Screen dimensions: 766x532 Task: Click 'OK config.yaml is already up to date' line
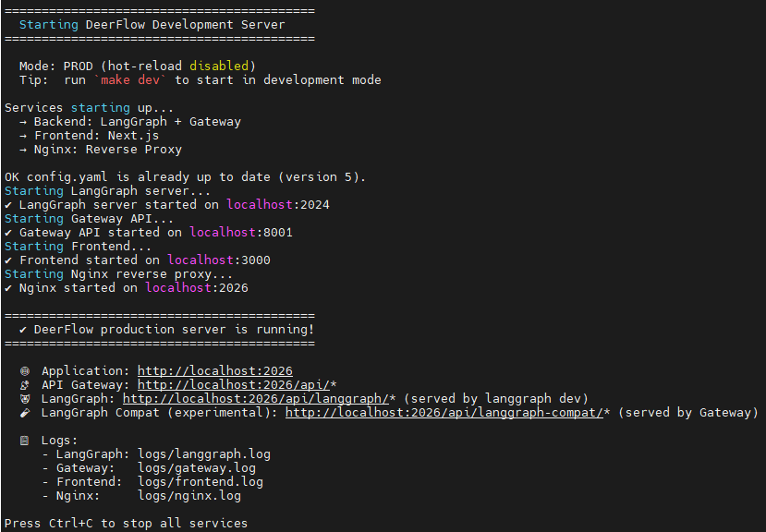(x=185, y=176)
